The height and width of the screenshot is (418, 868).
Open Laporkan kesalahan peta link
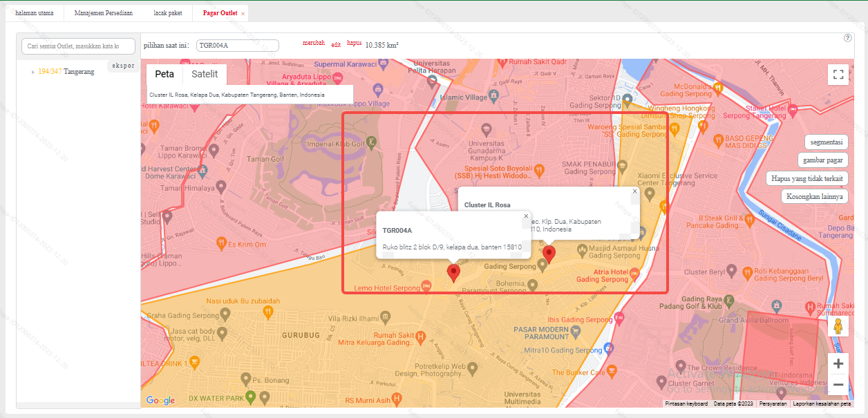coord(822,403)
